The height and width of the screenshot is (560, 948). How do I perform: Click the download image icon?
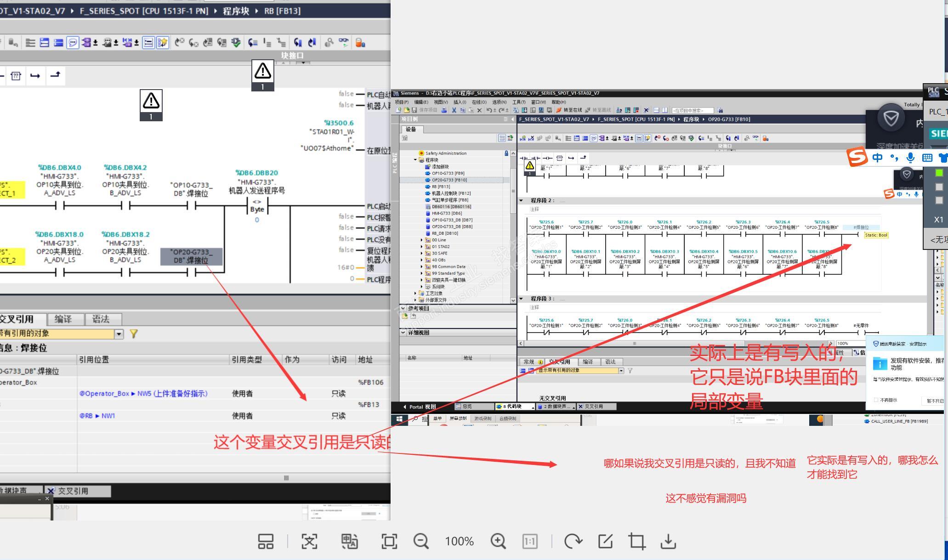tap(668, 541)
